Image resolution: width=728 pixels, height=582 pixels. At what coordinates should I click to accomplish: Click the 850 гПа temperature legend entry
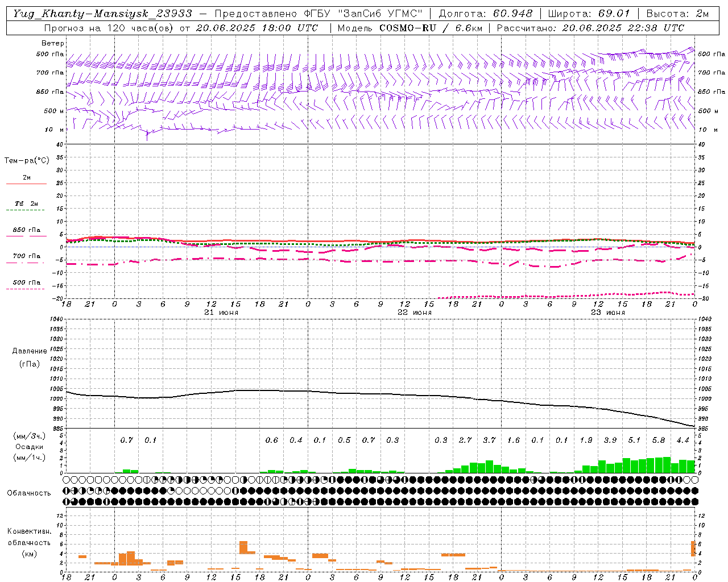coord(27,230)
